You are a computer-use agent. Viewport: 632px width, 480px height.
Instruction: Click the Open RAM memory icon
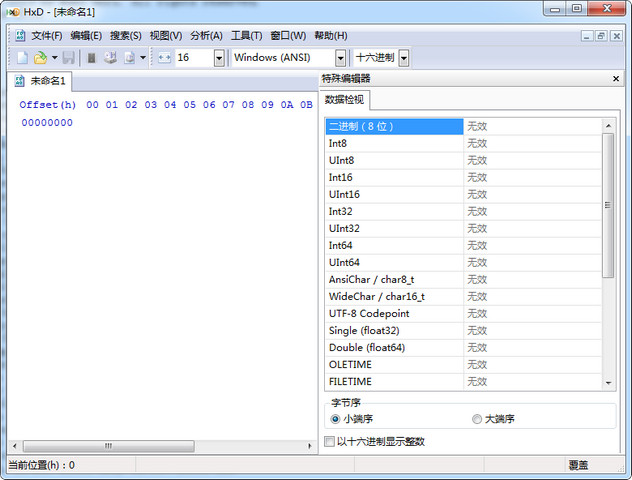(x=92, y=58)
